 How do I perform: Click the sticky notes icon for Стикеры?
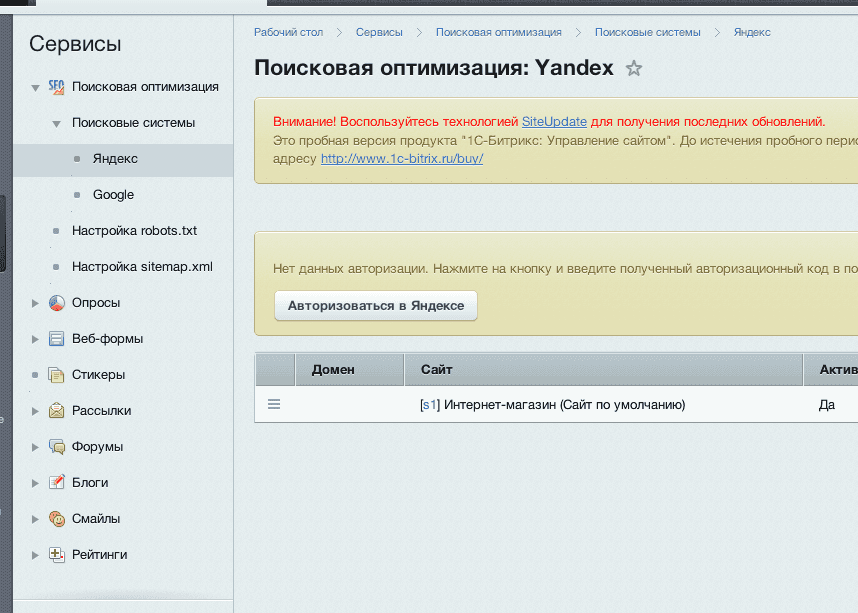56,375
